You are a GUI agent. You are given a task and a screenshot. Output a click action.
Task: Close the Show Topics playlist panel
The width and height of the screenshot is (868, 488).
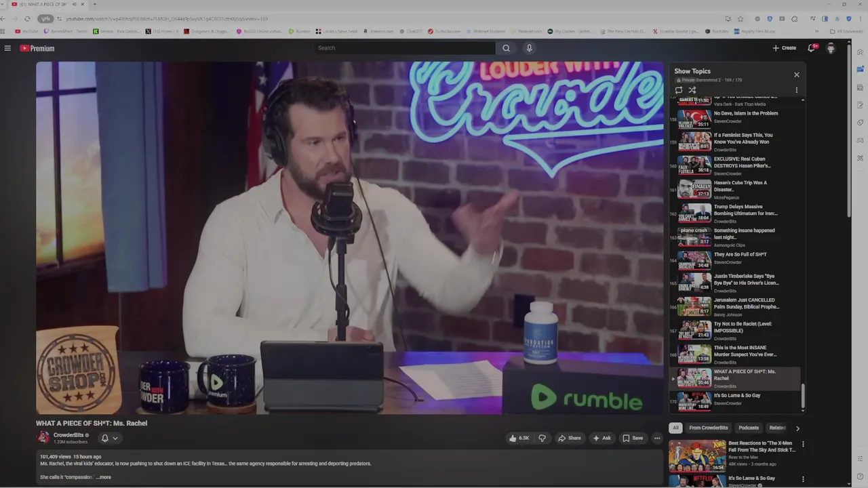tap(797, 75)
